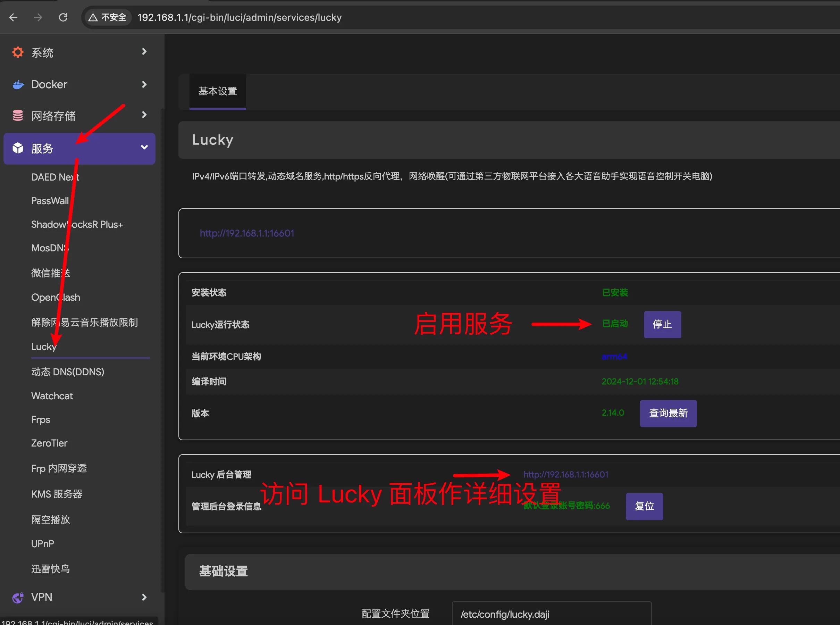Reload the page with refresh icon
The width and height of the screenshot is (840, 625).
pos(63,17)
